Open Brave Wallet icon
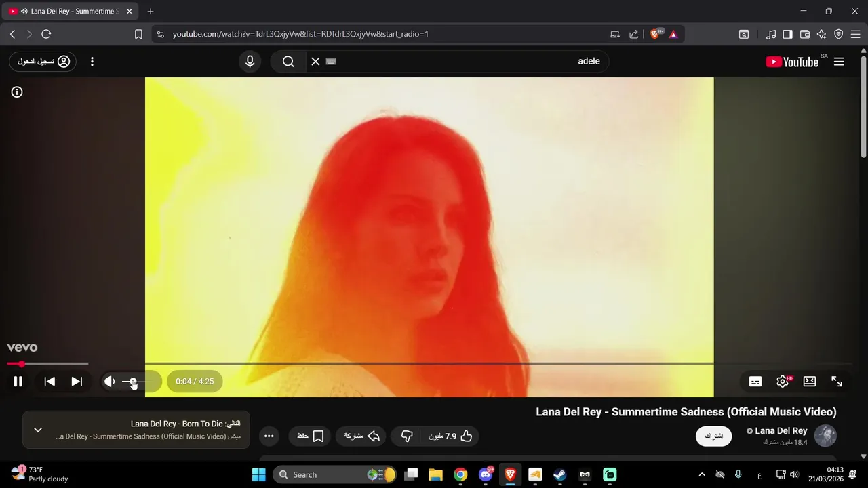The height and width of the screenshot is (488, 868). [805, 34]
